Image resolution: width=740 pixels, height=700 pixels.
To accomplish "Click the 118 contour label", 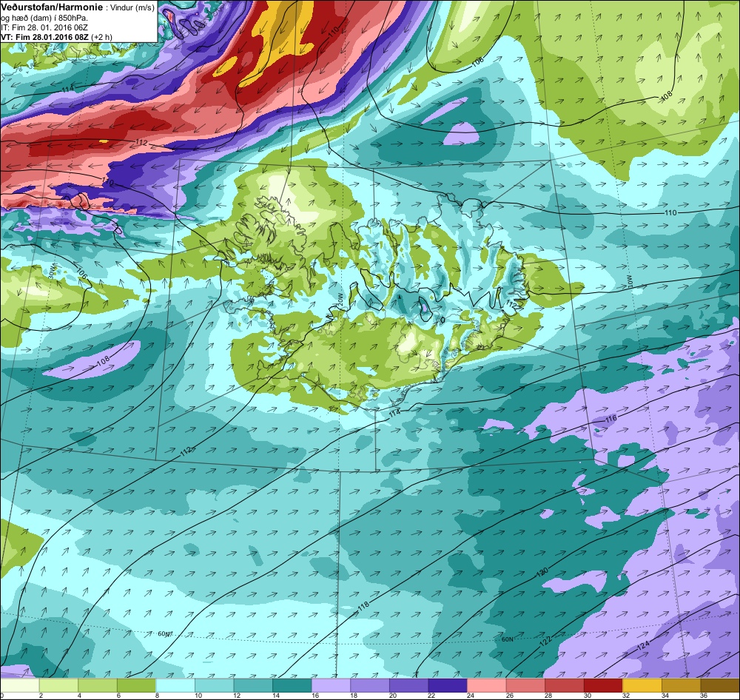I will 363,605.
